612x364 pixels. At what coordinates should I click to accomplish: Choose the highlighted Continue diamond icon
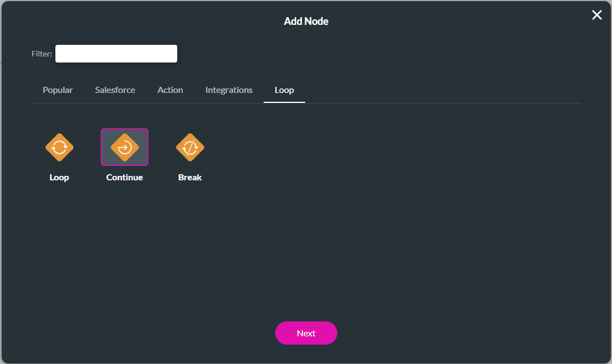tap(124, 147)
